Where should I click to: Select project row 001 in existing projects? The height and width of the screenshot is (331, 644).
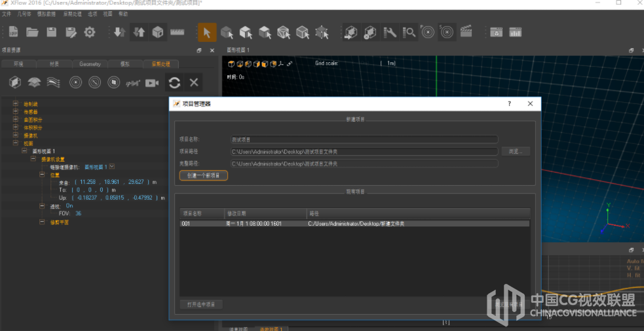[354, 224]
